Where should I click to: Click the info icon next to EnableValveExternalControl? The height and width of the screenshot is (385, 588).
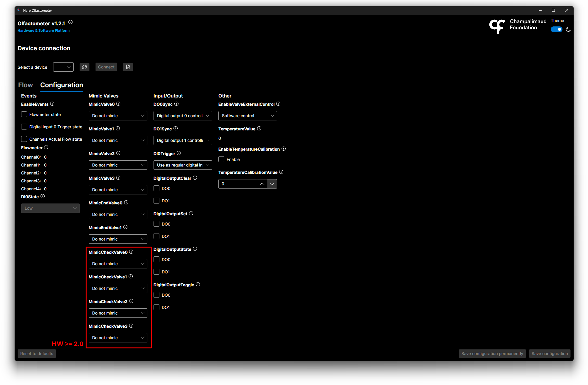click(x=278, y=104)
